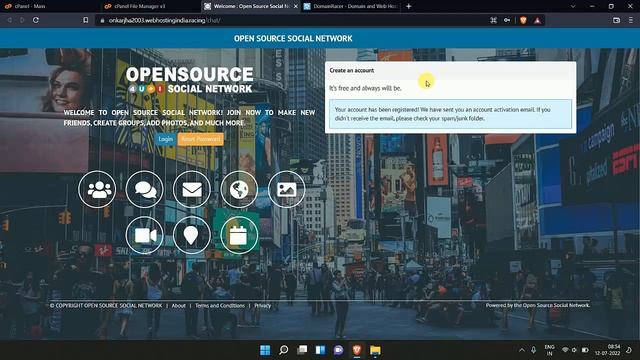This screenshot has height=360, width=640.
Task: Click the taskbar clock and date
Action: tap(608, 350)
